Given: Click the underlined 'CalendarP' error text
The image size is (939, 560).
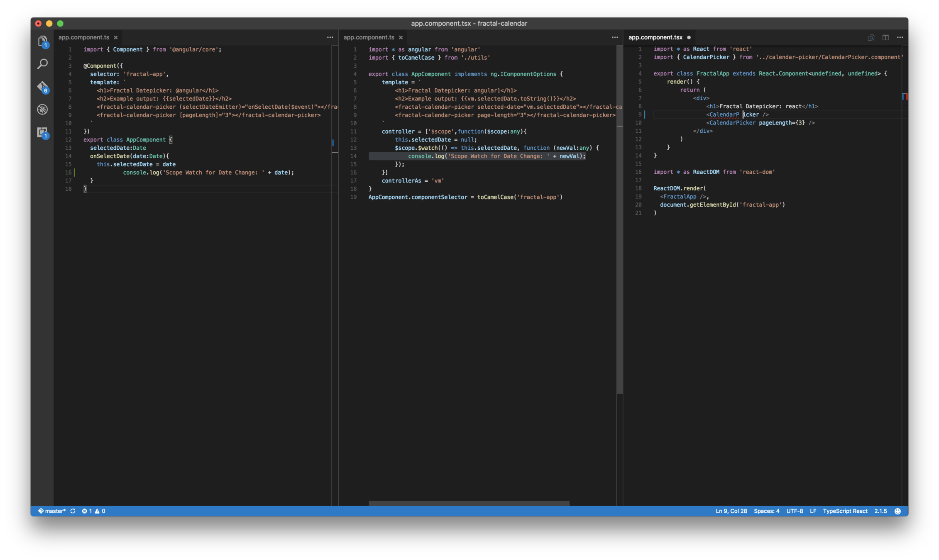Looking at the screenshot, I should click(x=724, y=114).
